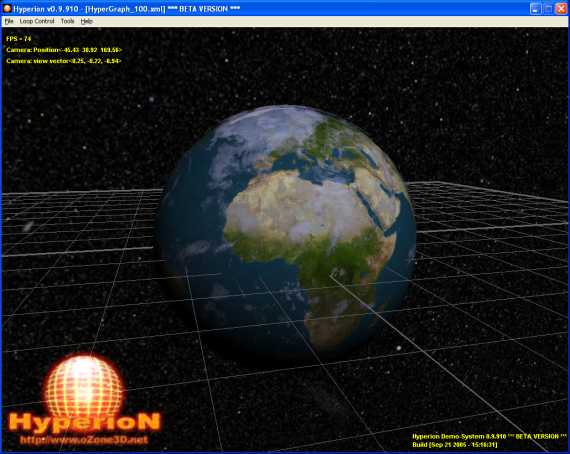
Task: Open the Tools menu
Action: 67,21
